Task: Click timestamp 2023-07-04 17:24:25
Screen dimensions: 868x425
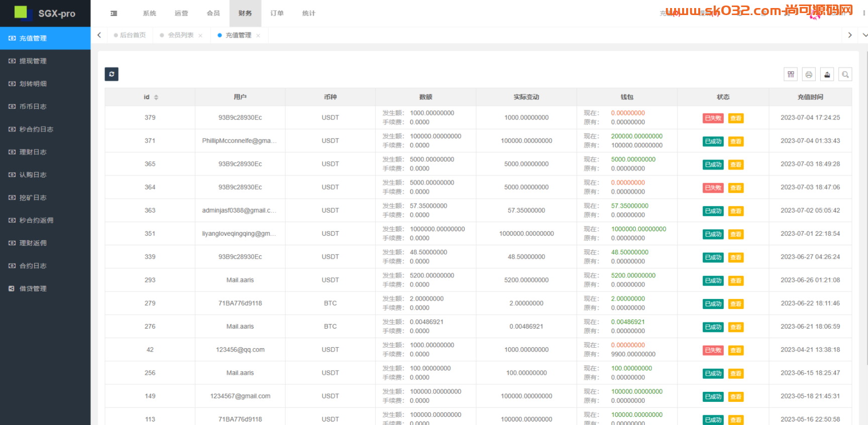Action: pyautogui.click(x=810, y=118)
